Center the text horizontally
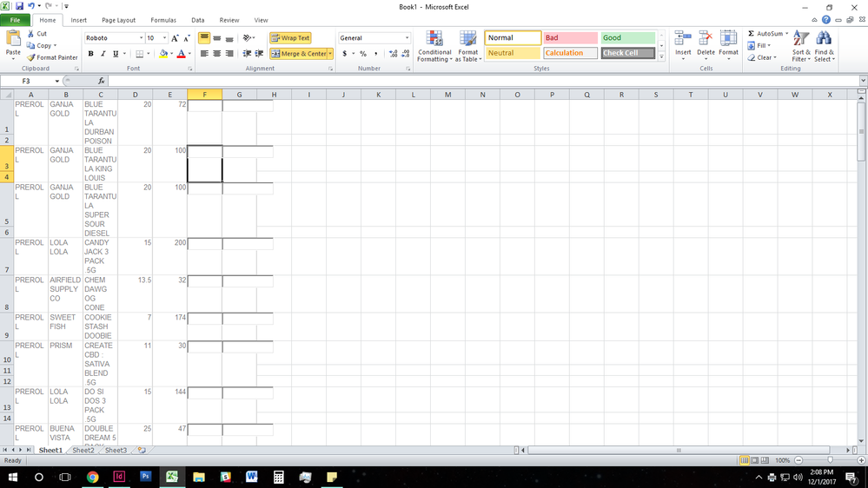Screen dimensions: 868x488 point(217,54)
